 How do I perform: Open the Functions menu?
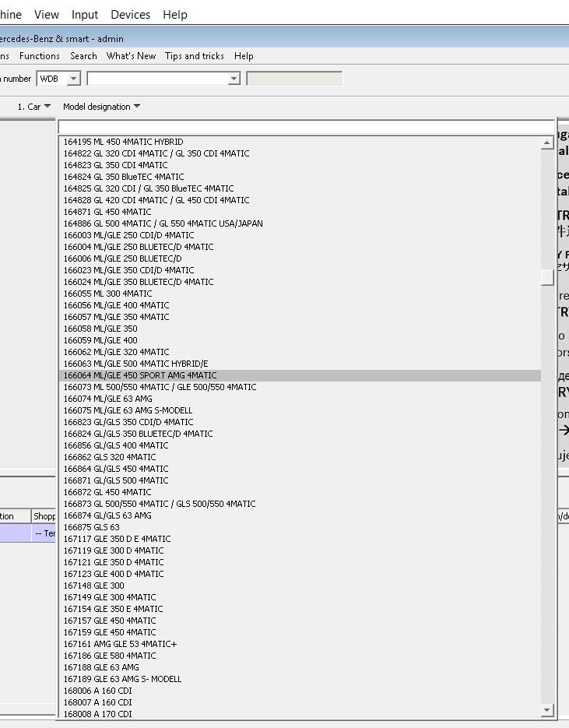pos(40,56)
